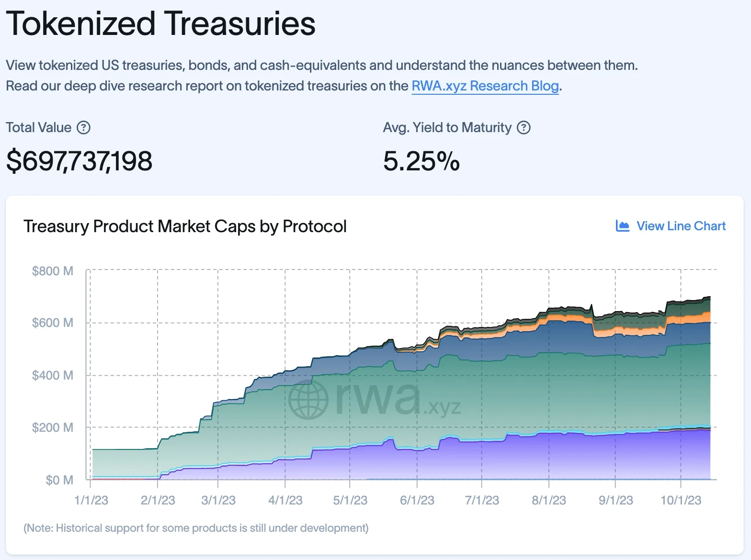Click the 8/1/23 date label on x-axis
The image size is (751, 560).
(549, 500)
